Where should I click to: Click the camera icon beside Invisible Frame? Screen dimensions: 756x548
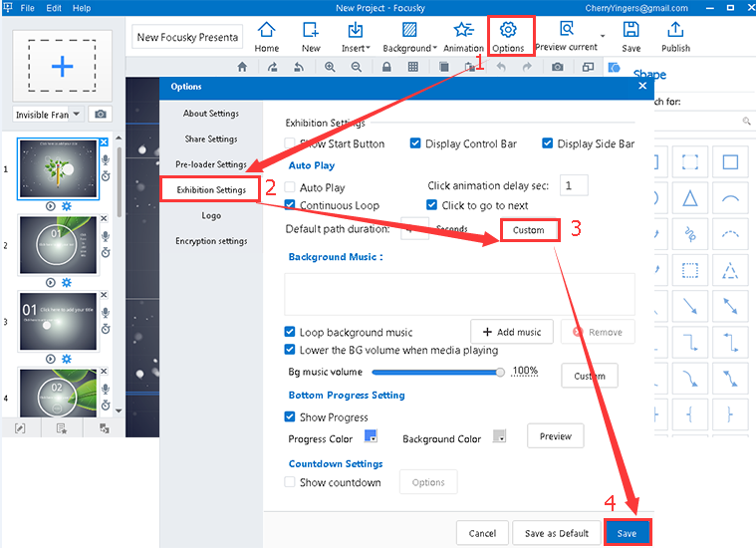coord(101,115)
